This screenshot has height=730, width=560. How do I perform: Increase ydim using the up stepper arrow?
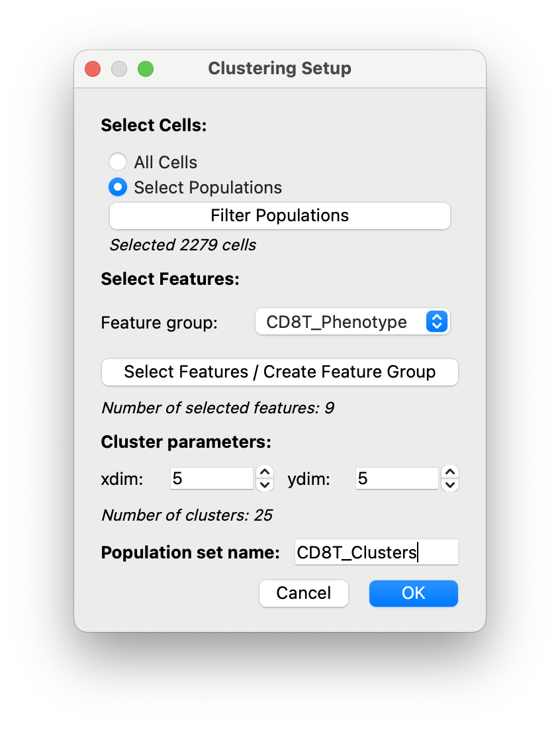tap(449, 472)
